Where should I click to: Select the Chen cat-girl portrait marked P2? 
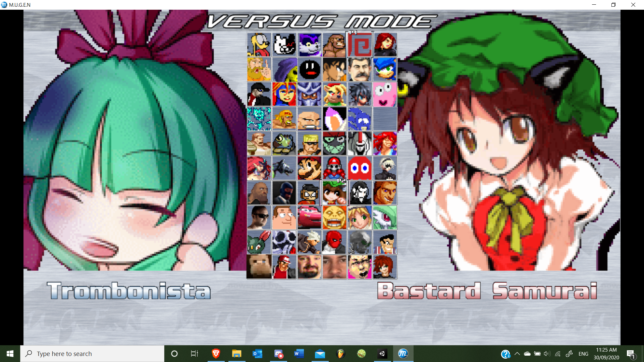click(334, 193)
